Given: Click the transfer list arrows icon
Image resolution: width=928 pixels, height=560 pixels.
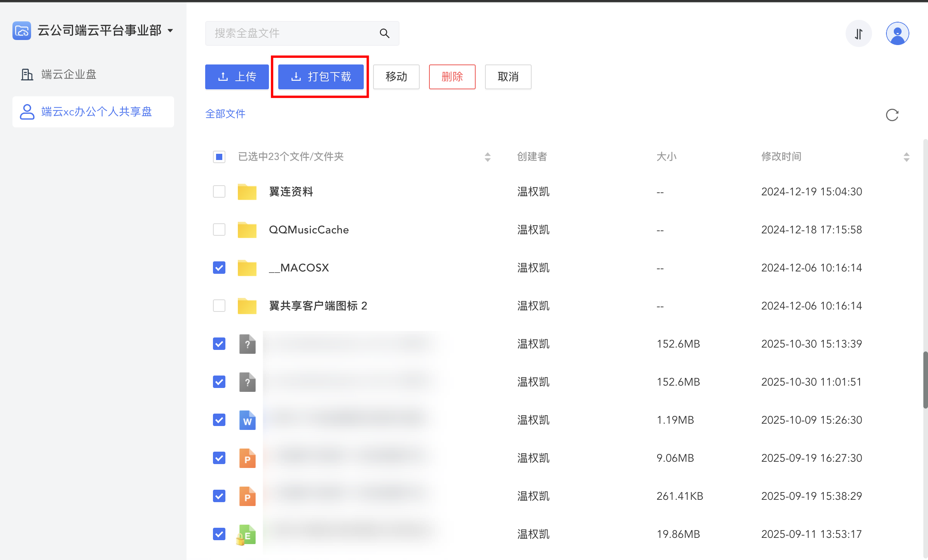Looking at the screenshot, I should coord(858,34).
